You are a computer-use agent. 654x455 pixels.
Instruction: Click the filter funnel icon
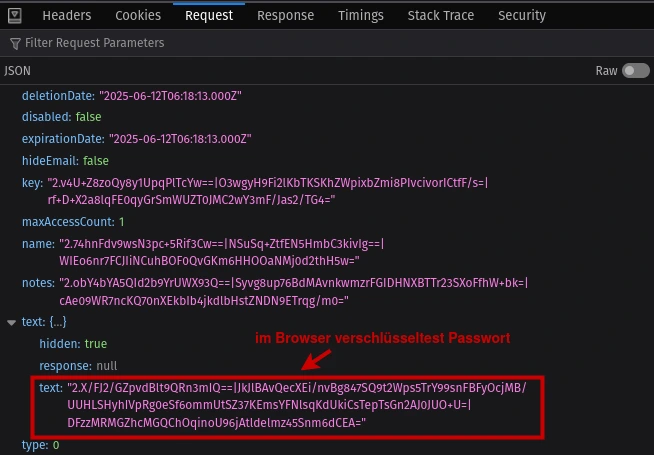15,43
